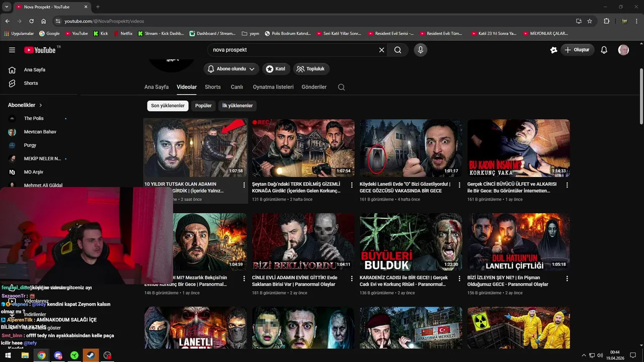Open the yayın bookmark folder
This screenshot has width=644, height=362.
pyautogui.click(x=250, y=34)
